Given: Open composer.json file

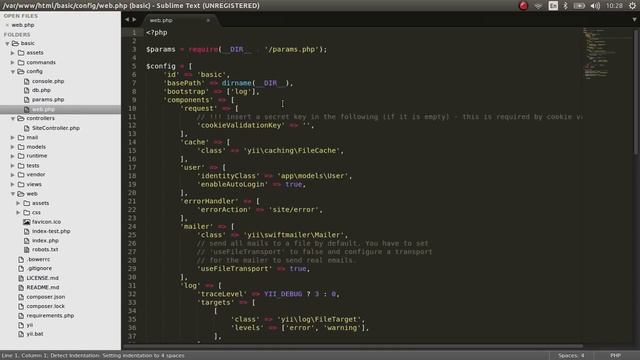Looking at the screenshot, I should [x=45, y=297].
